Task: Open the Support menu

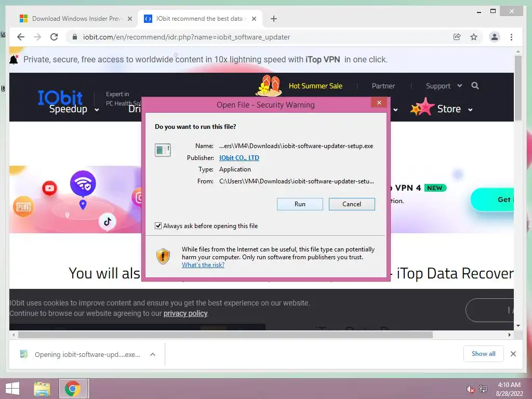Action: pyautogui.click(x=438, y=86)
